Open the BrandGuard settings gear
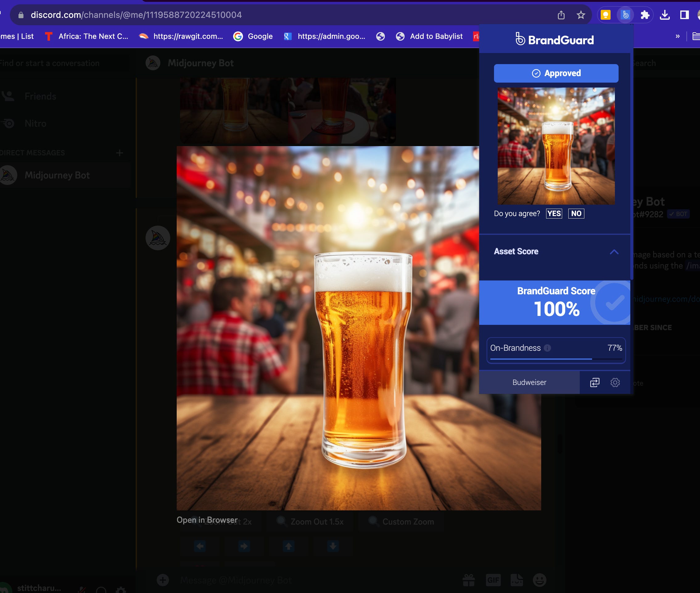Image resolution: width=700 pixels, height=593 pixels. point(615,382)
